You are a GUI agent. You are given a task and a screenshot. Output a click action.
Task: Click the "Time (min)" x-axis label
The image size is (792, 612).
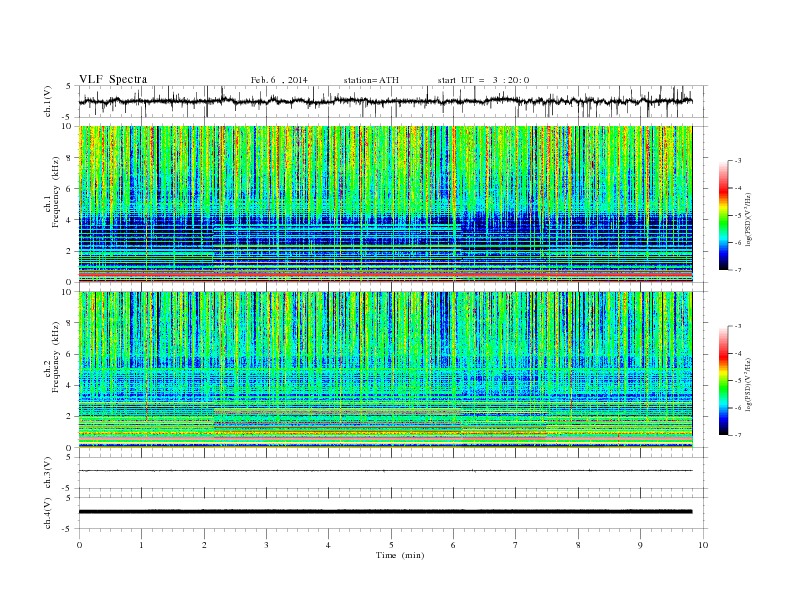400,555
